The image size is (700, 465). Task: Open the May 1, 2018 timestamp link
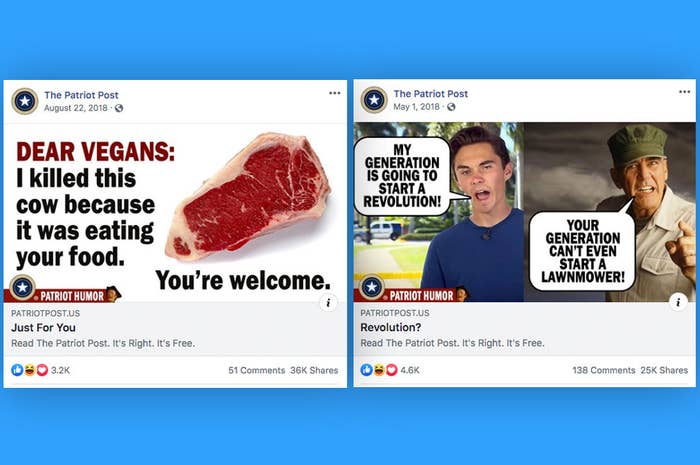pyautogui.click(x=417, y=107)
